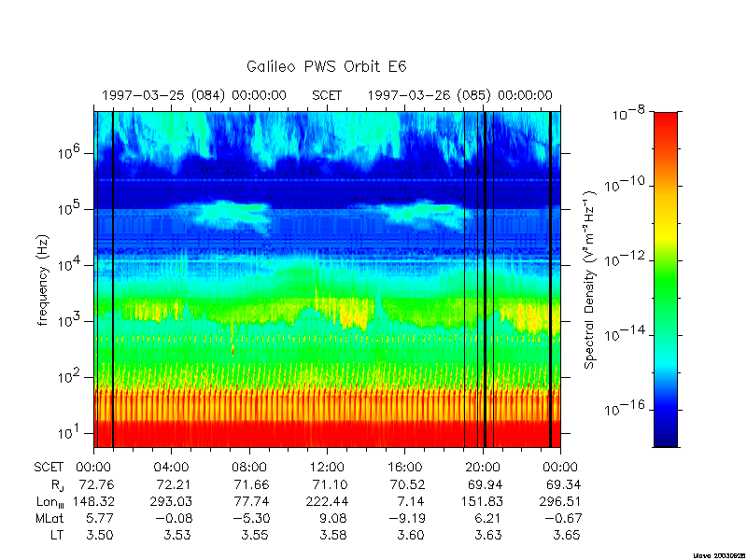The height and width of the screenshot is (560, 747).
Task: Click the longitude value 148.32
Action: click(93, 501)
